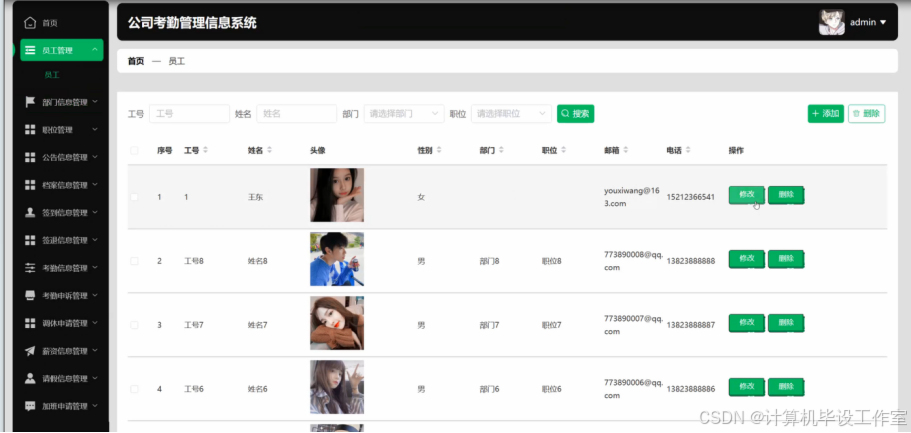Click the person icon beside 签到信息管理
The width and height of the screenshot is (911, 433).
pos(30,212)
